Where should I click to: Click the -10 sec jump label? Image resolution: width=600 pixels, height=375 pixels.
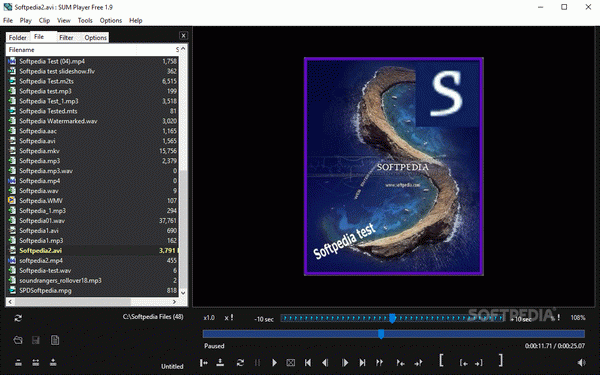pyautogui.click(x=264, y=319)
